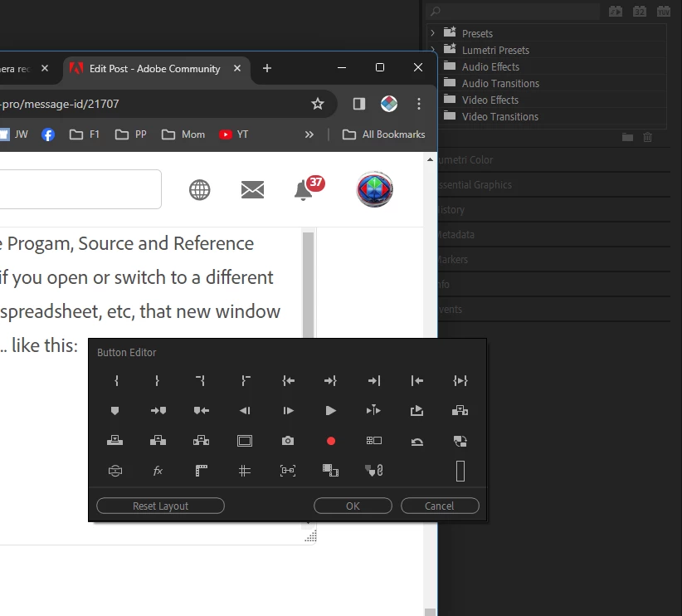This screenshot has width=682, height=616.
Task: Click the curved undo-arrow Revert Trim icon
Action: [x=417, y=442]
